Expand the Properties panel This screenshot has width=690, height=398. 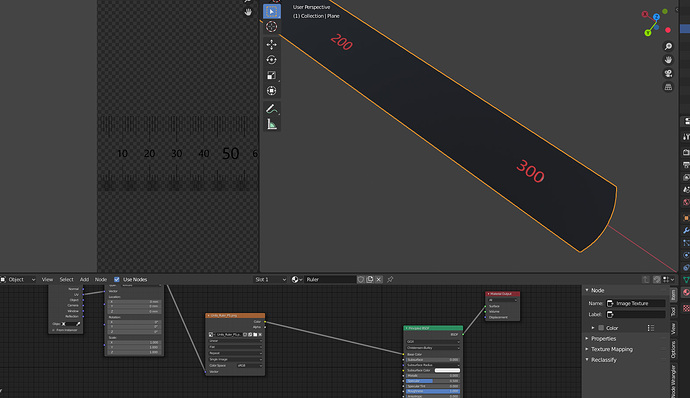pos(603,339)
